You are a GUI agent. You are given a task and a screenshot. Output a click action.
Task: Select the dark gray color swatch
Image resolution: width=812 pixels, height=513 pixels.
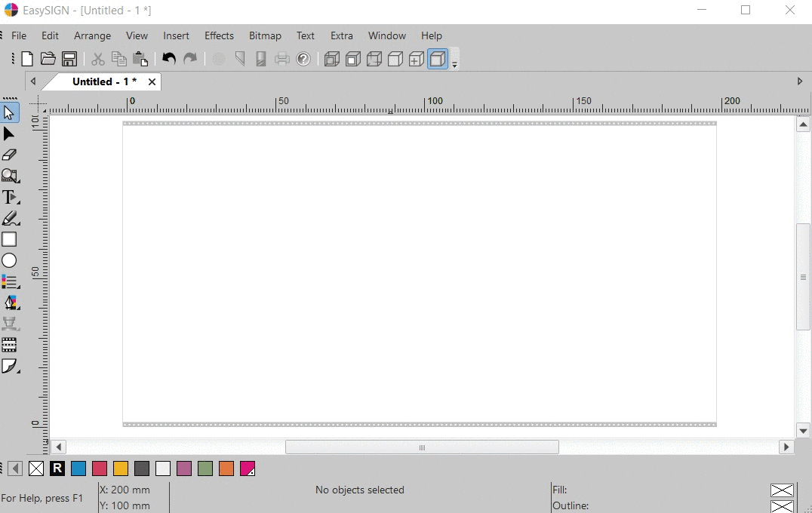142,468
